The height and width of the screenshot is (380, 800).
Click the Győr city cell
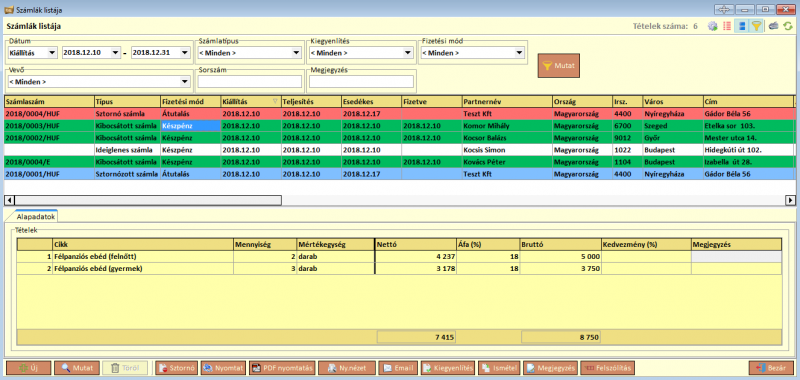tap(672, 138)
